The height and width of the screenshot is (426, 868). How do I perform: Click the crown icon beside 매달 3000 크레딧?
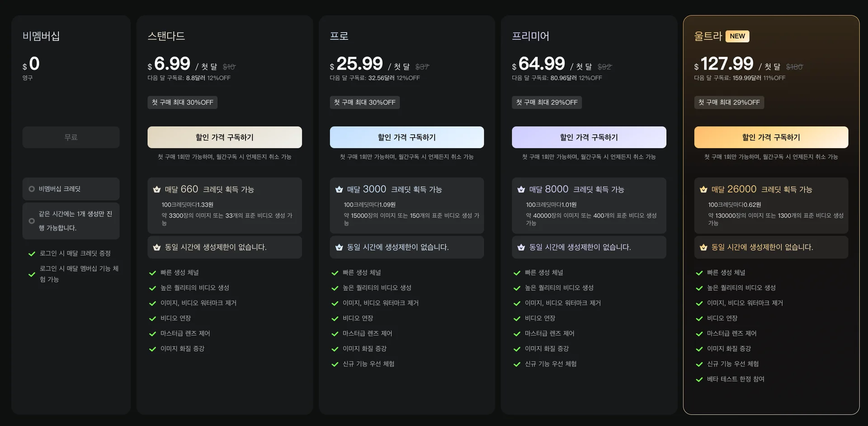[339, 189]
